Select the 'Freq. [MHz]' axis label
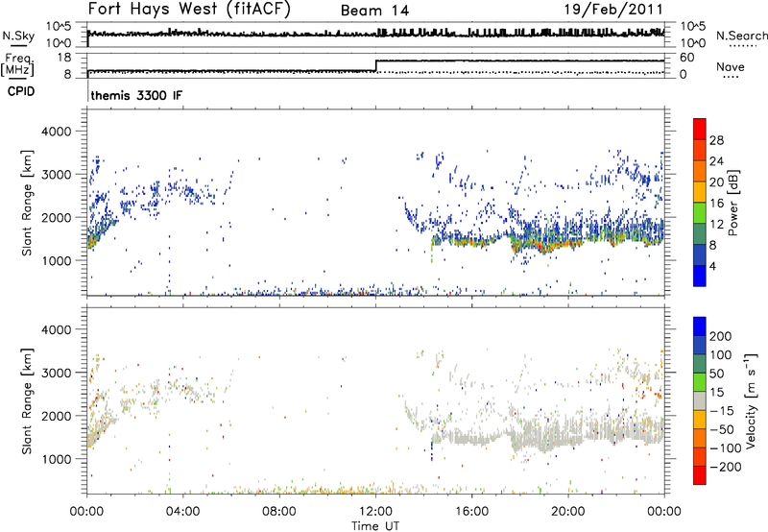Image resolution: width=768 pixels, height=532 pixels. [18, 64]
